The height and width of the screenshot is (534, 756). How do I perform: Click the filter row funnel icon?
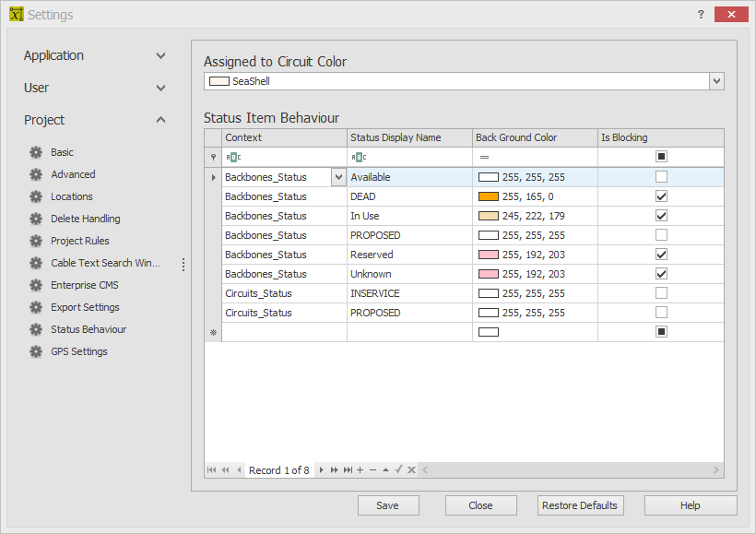tap(213, 158)
